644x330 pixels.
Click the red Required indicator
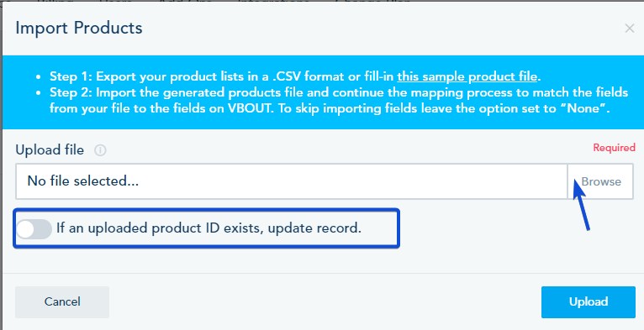click(x=614, y=148)
